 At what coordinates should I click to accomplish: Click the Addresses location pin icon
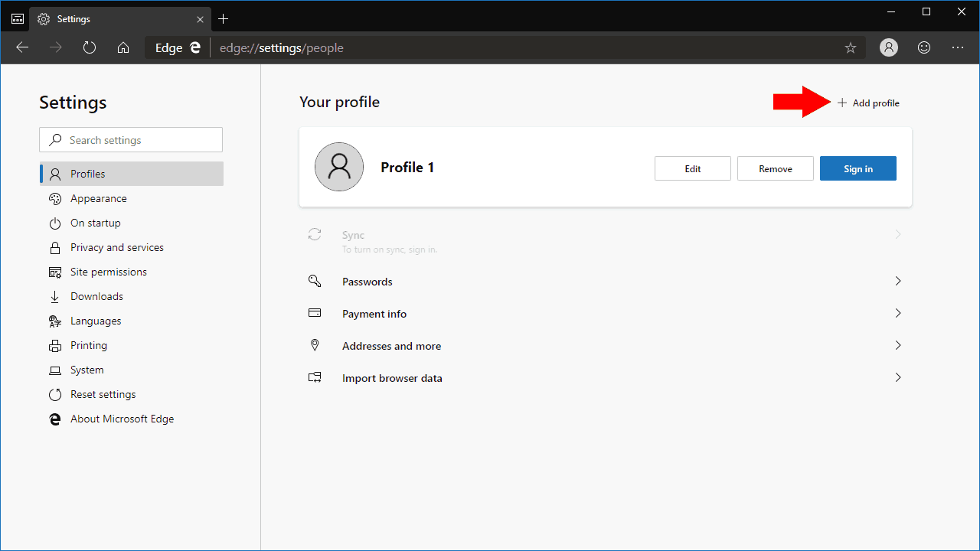click(x=315, y=345)
